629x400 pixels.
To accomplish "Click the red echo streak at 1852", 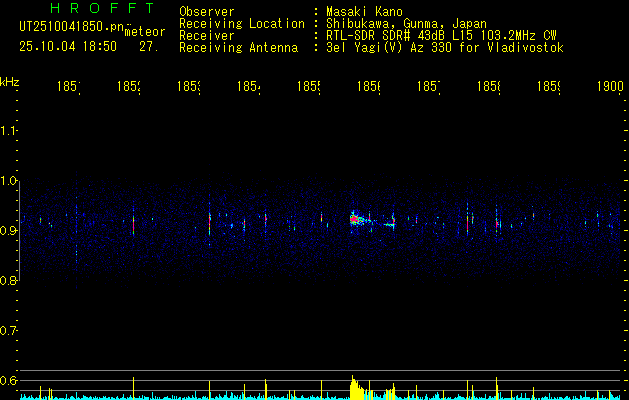I will click(x=134, y=225).
